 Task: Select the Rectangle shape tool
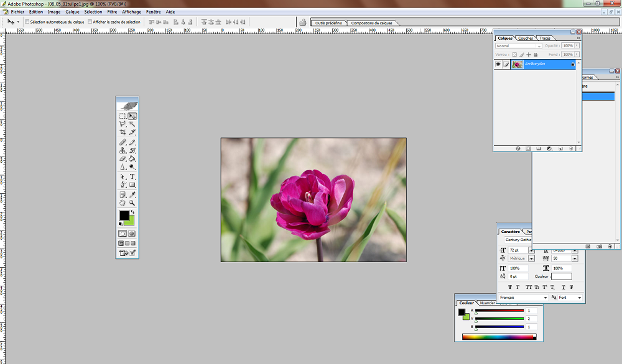[132, 185]
